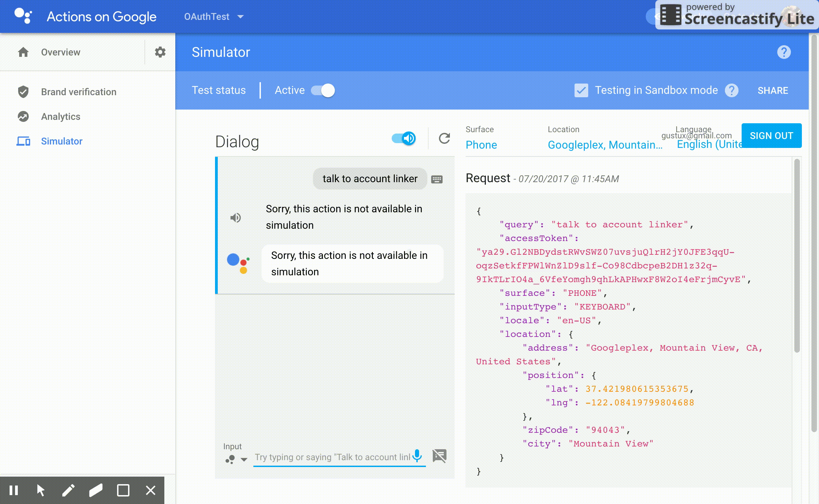Open the OAuthTest project dropdown

(214, 16)
